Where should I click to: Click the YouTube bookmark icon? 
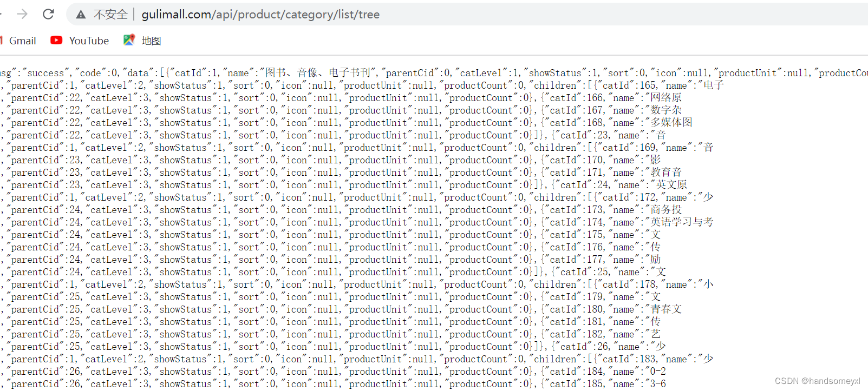(x=56, y=40)
